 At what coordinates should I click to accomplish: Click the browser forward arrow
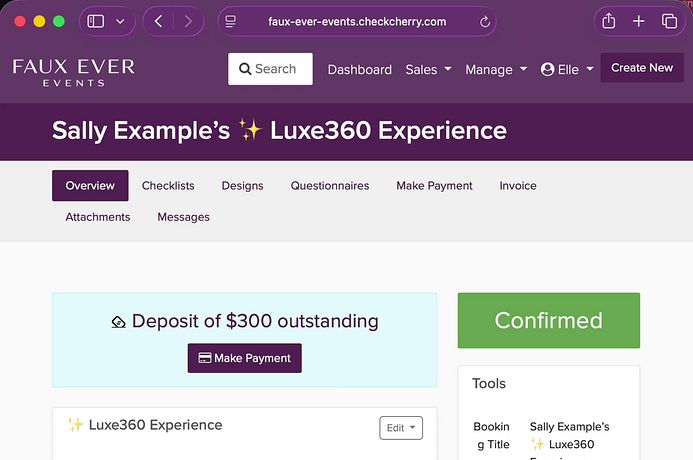coord(188,21)
